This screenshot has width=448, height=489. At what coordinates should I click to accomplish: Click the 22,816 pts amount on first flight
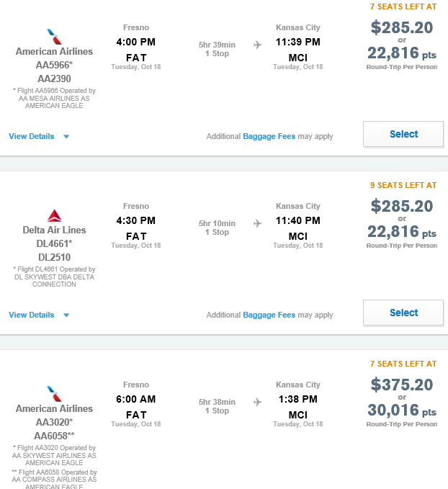pos(402,53)
